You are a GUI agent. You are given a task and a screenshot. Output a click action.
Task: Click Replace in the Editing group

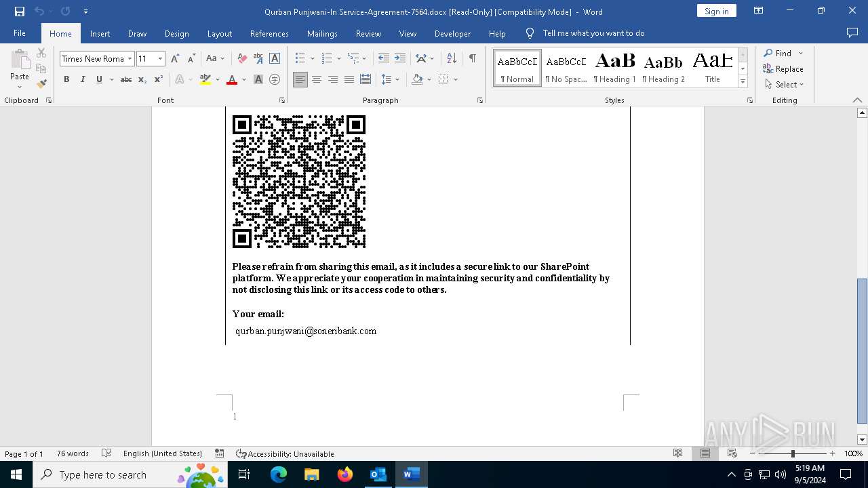tap(783, 69)
